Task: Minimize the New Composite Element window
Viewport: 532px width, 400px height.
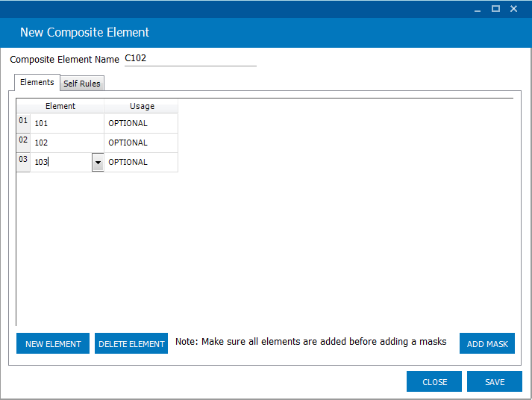Action: click(x=478, y=9)
